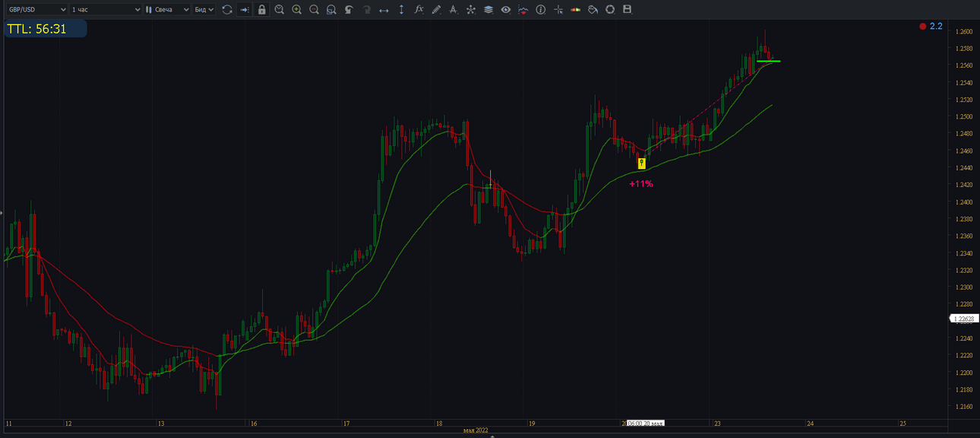The image size is (980, 438).
Task: Toggle the eye visibility icon
Action: point(505,10)
